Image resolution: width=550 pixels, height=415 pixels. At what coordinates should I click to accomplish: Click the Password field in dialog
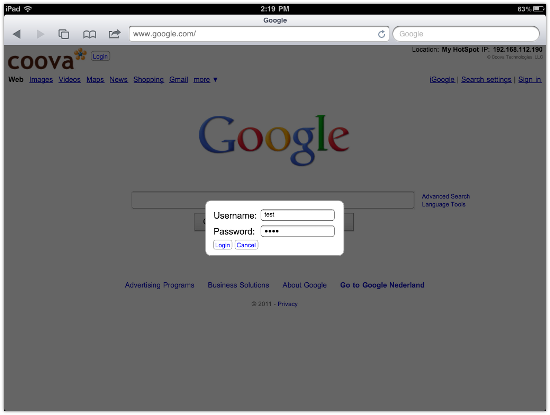pyautogui.click(x=297, y=231)
